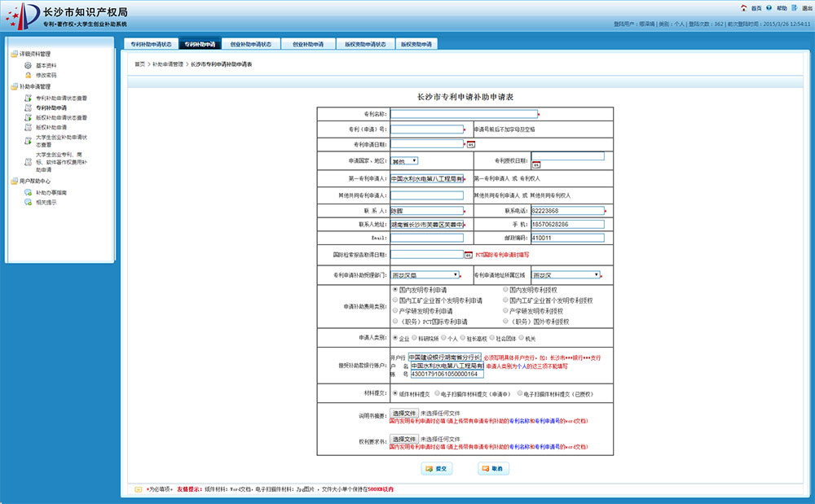Image resolution: width=815 pixels, height=504 pixels.
Task: Expand the 专利申请补助受理部门 dropdown
Action: pos(425,275)
